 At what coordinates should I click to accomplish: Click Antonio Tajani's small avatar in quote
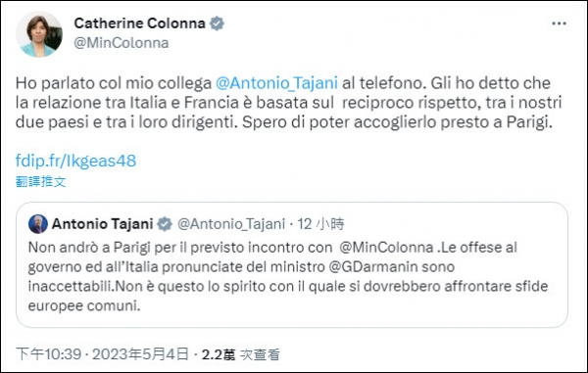click(38, 224)
